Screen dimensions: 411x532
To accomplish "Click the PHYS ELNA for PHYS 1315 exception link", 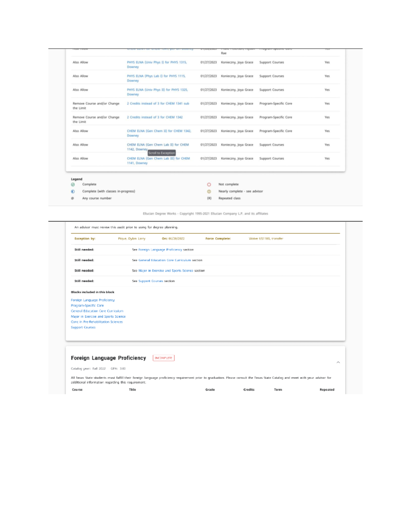I will tap(157, 62).
